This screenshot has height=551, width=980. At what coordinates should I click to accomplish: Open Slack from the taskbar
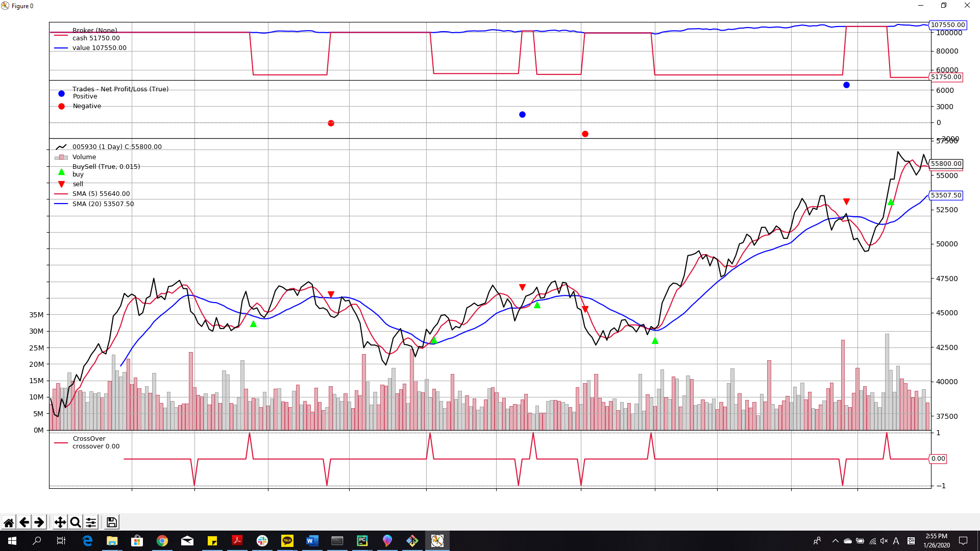[x=262, y=541]
